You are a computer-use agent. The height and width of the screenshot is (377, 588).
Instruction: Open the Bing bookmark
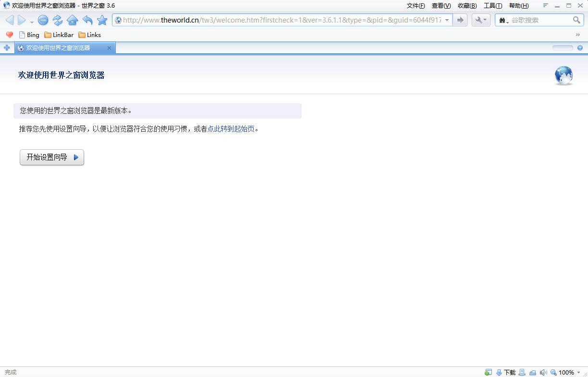[x=29, y=35]
